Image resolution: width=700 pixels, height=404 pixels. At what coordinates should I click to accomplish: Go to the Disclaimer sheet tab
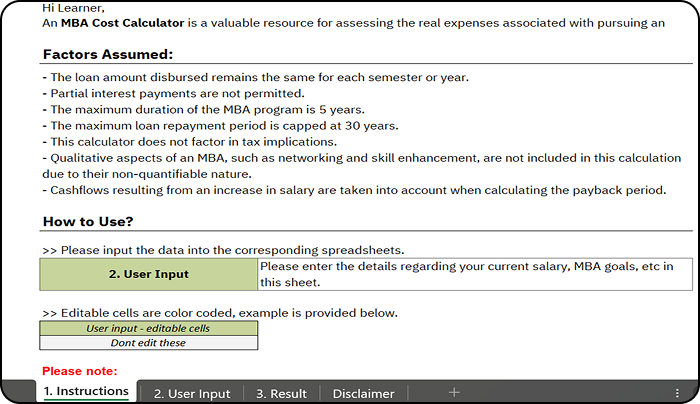tap(363, 394)
